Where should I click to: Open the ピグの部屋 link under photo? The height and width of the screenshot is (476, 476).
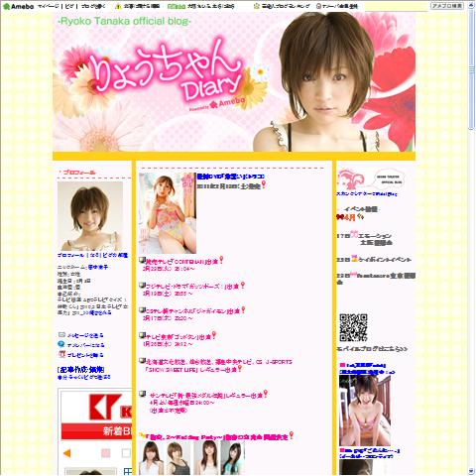[115, 255]
